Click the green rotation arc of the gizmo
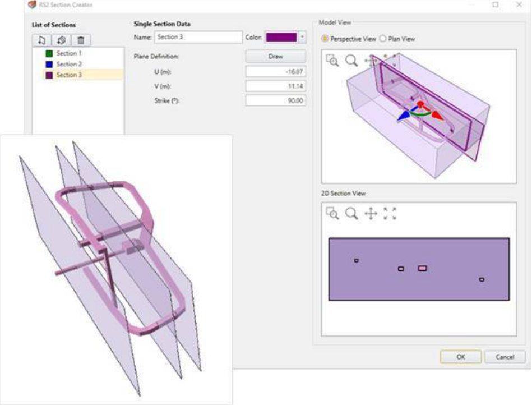Screen dimensions: 532x405 [420, 114]
